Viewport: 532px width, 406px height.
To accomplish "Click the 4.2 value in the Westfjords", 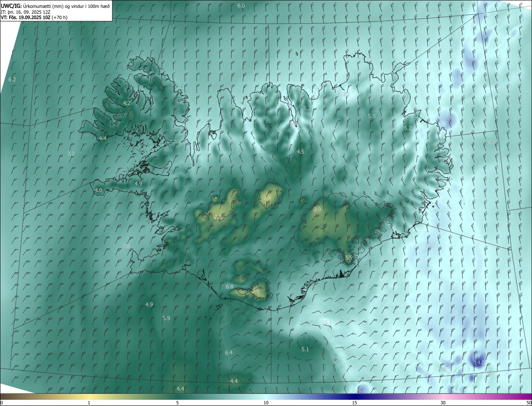I will (x=127, y=103).
